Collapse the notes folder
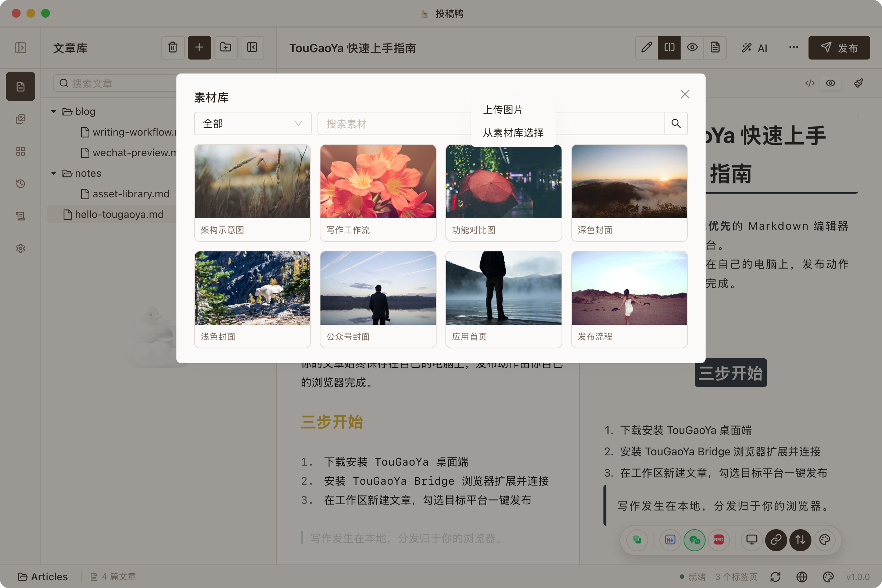The width and height of the screenshot is (882, 588). (54, 173)
